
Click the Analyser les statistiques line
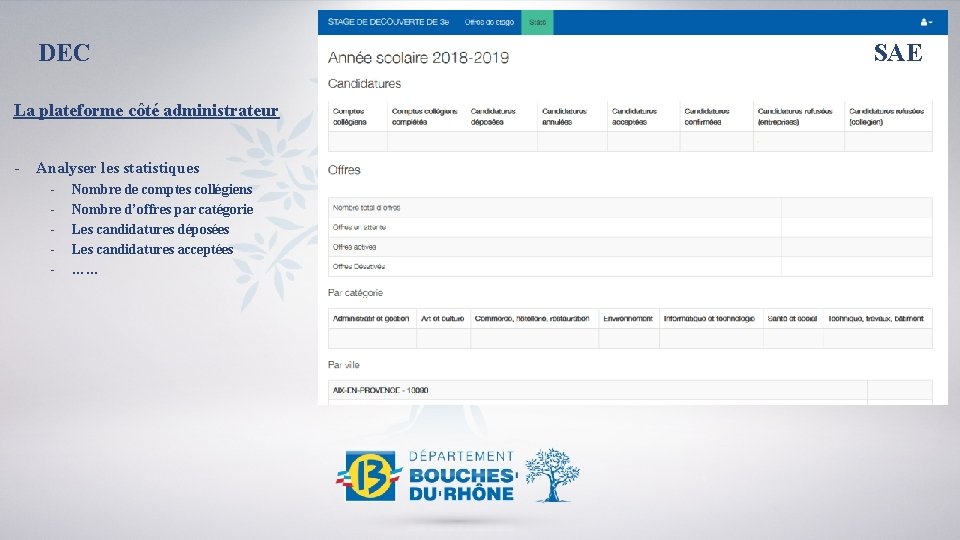[x=118, y=168]
